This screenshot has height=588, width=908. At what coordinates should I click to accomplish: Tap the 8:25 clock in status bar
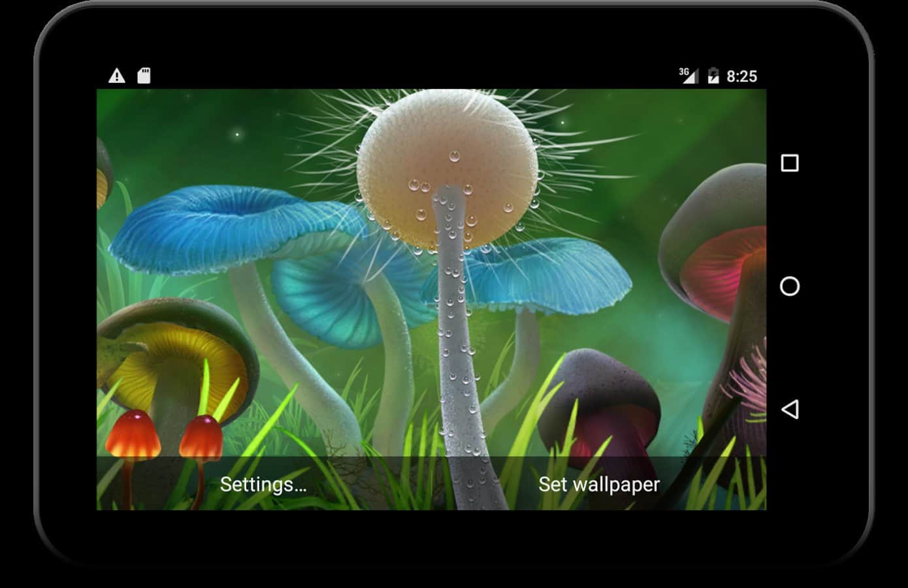pyautogui.click(x=741, y=76)
